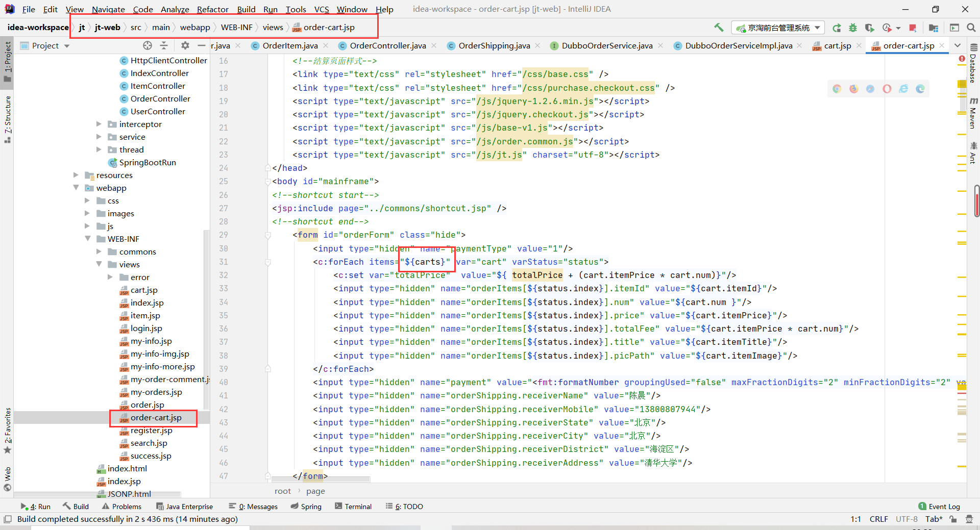Image resolution: width=980 pixels, height=530 pixels.
Task: Expand the css folder
Action: [87, 200]
